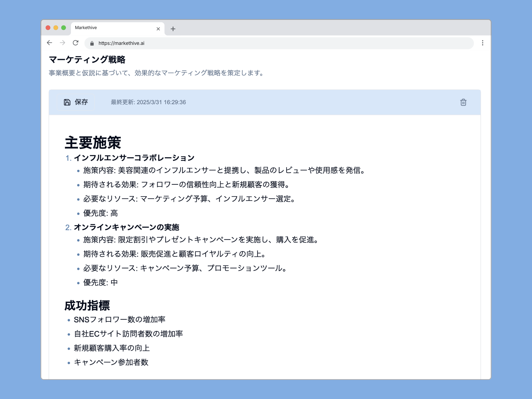
Task: Click the 最終更新 timestamp text
Action: tap(149, 102)
